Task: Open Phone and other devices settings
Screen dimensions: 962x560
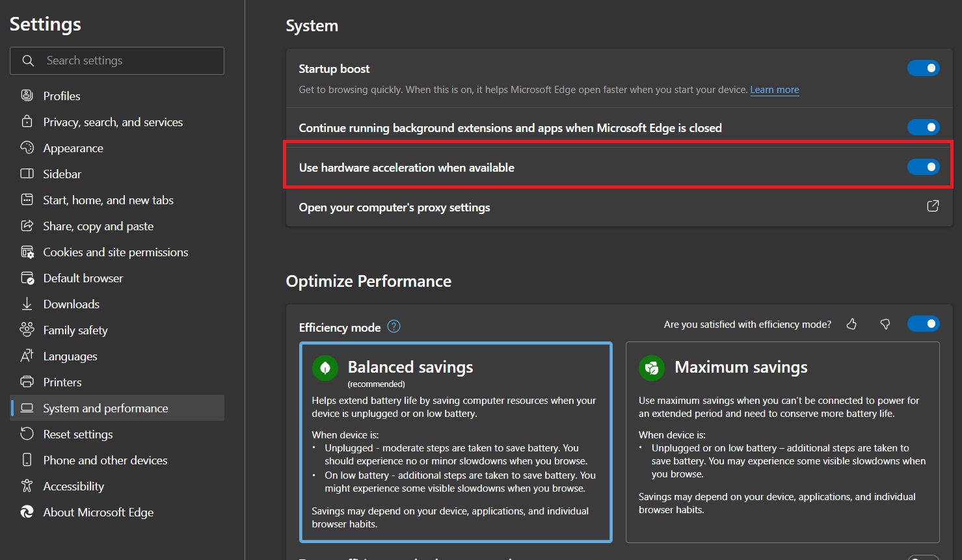Action: pos(117,460)
